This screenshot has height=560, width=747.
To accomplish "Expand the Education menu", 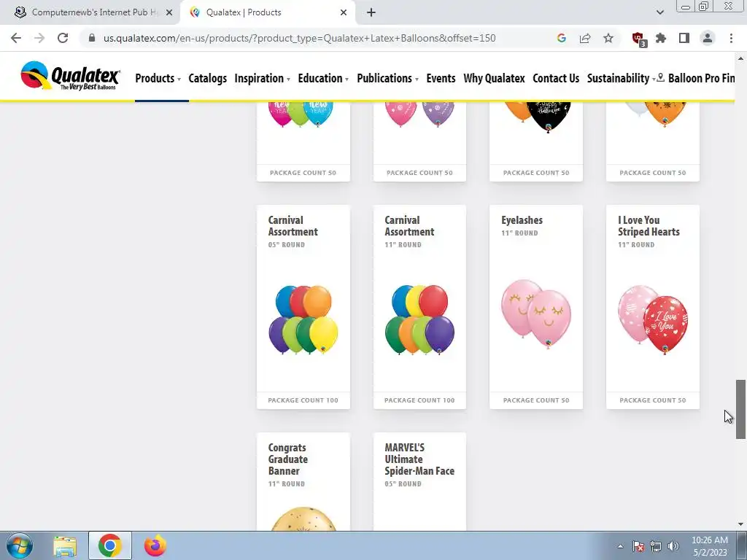I will 323,78.
